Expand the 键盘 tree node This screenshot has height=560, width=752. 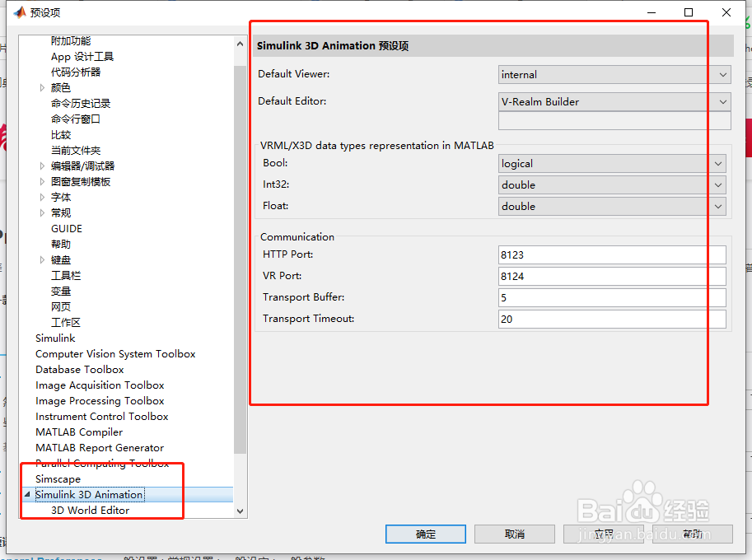point(42,260)
